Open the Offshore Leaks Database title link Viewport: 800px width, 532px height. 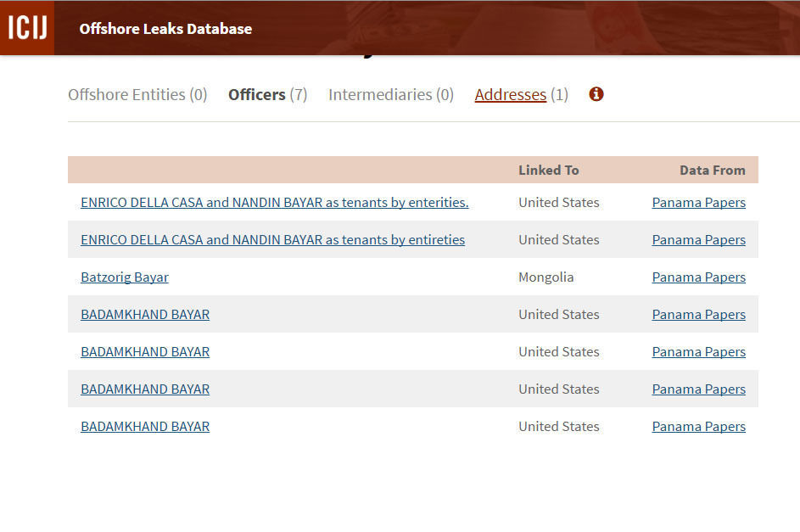pyautogui.click(x=165, y=29)
